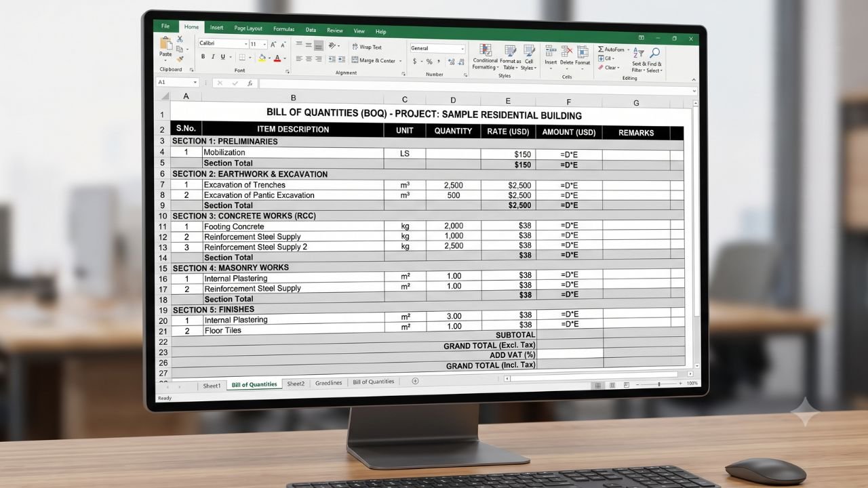Open the Sheet2 worksheet tab
The image size is (868, 488).
pos(296,384)
